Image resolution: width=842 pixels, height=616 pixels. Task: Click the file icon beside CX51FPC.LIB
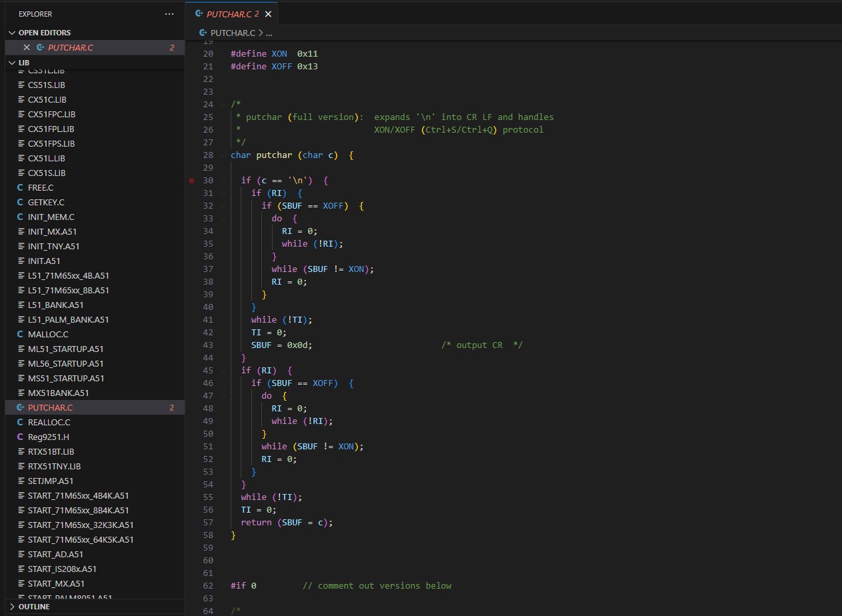tap(20, 114)
